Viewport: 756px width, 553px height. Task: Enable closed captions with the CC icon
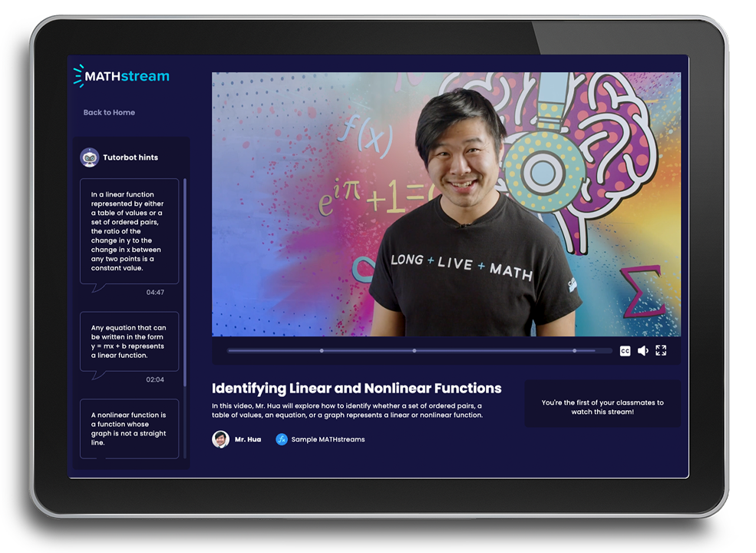(625, 350)
